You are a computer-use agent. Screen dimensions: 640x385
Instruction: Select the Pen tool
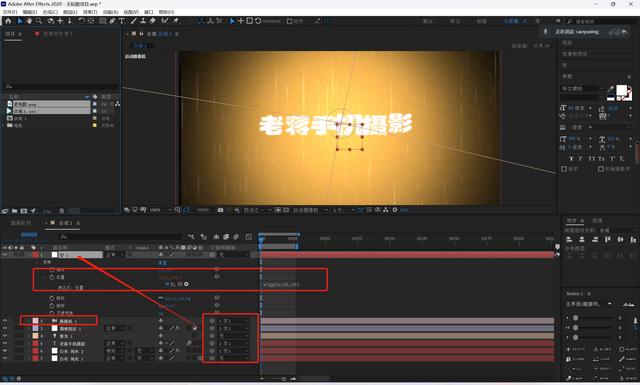[112, 21]
